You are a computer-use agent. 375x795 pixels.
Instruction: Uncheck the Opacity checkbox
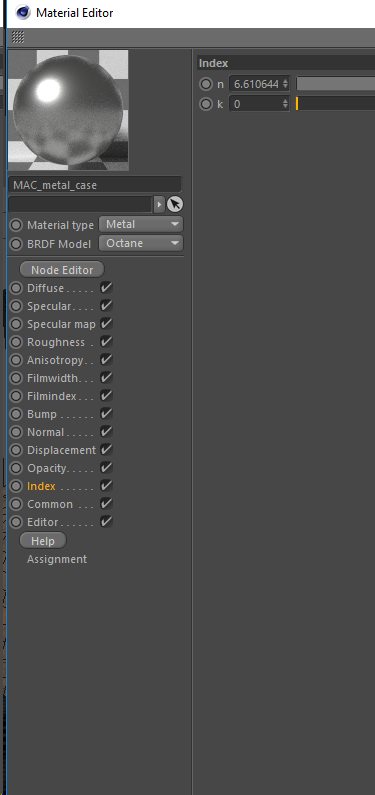point(106,468)
